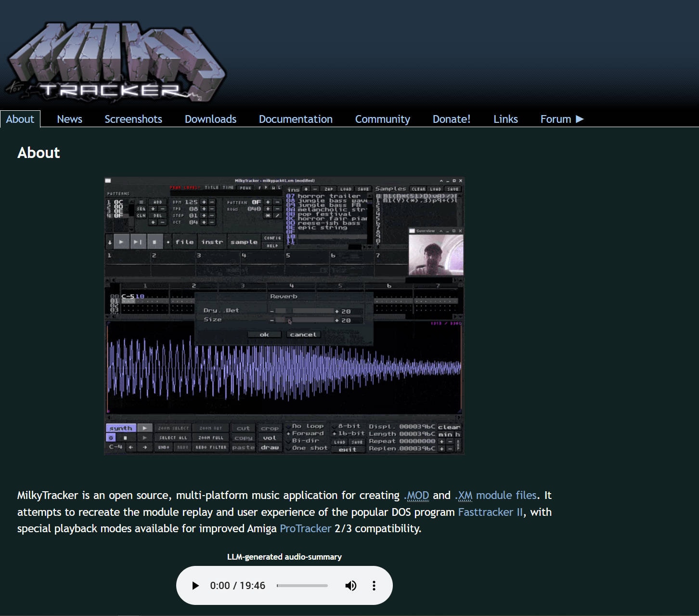Click the 'LLM-generated audio-summary' caption

click(285, 557)
